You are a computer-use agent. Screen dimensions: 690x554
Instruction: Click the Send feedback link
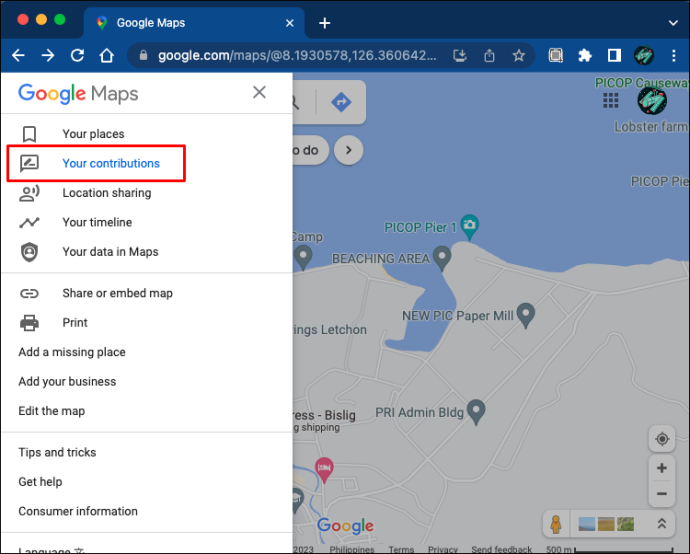click(502, 549)
